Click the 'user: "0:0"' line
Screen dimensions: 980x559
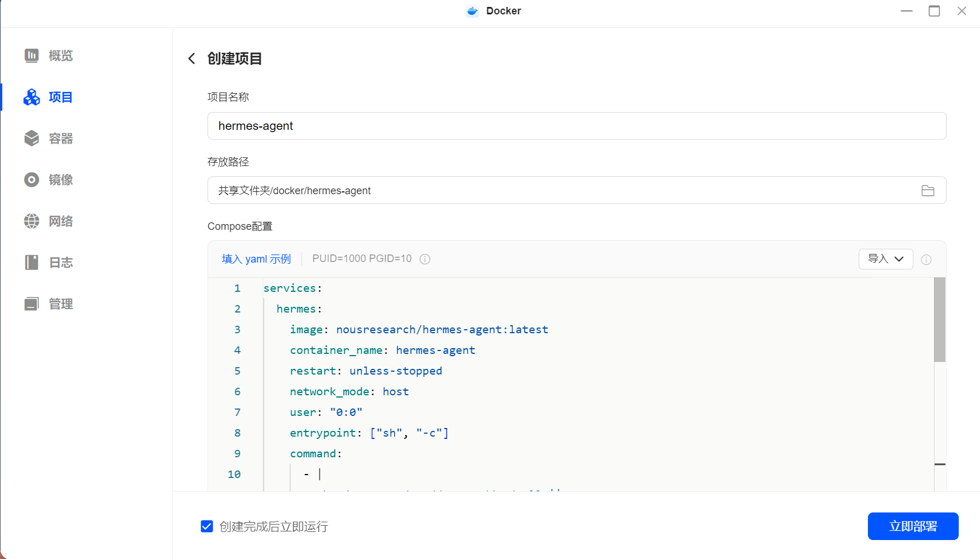pyautogui.click(x=326, y=412)
